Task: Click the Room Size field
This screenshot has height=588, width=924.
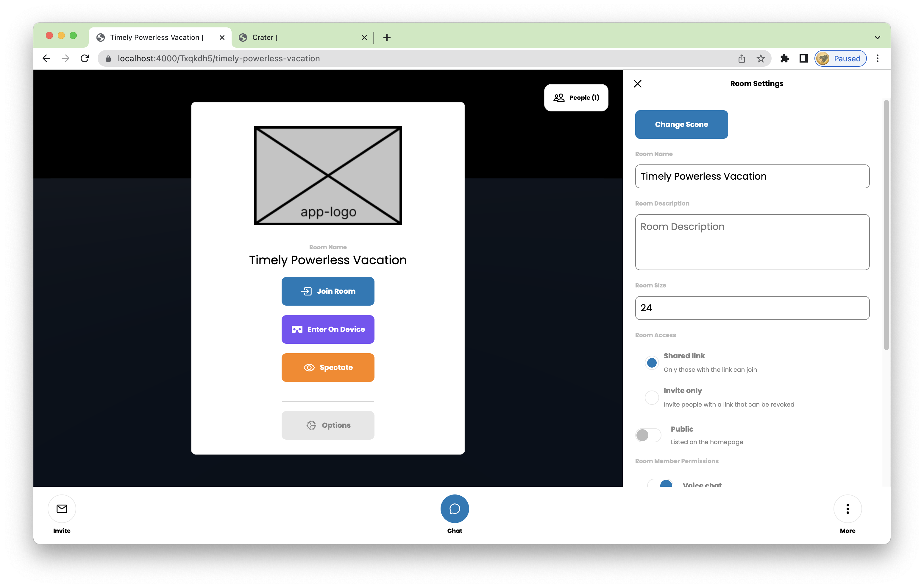Action: click(x=752, y=308)
